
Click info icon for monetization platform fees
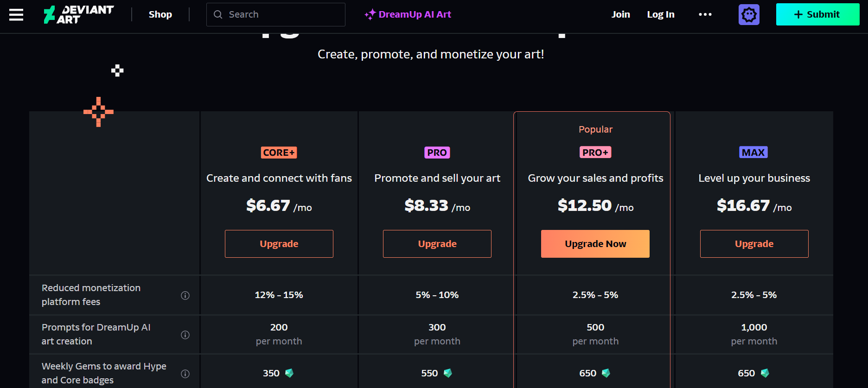coord(185,295)
